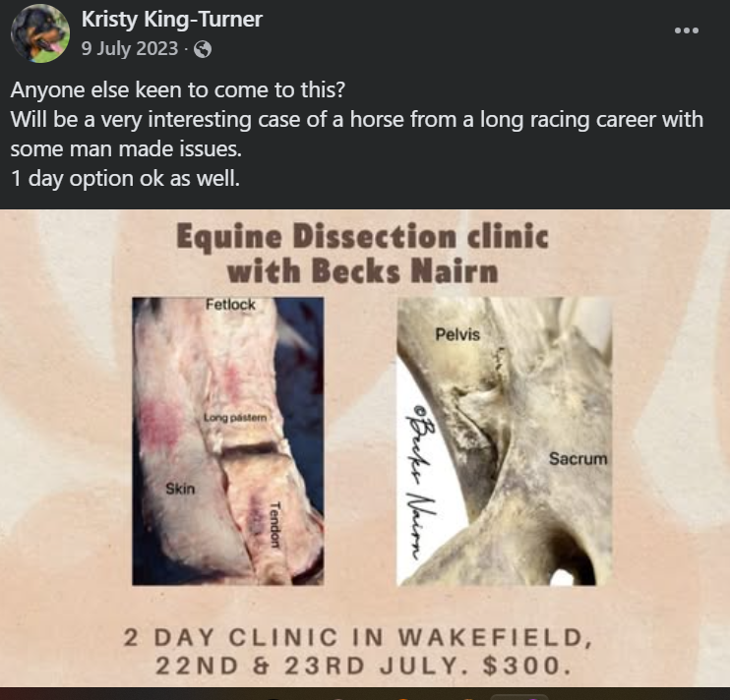Click '2 DAY CLINIC IN WAKEFIELD' text
The image size is (730, 700).
(x=358, y=637)
